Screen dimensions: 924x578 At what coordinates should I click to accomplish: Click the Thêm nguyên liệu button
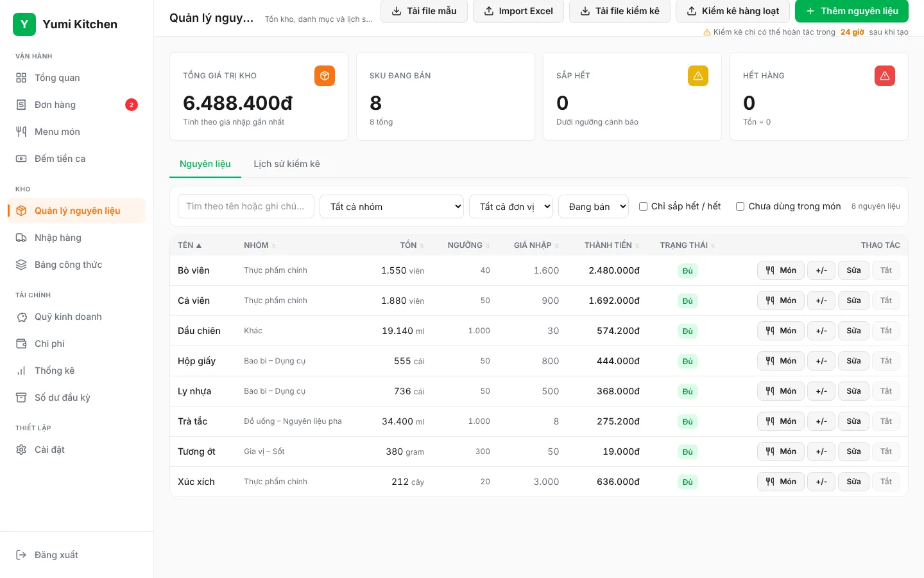tap(851, 11)
